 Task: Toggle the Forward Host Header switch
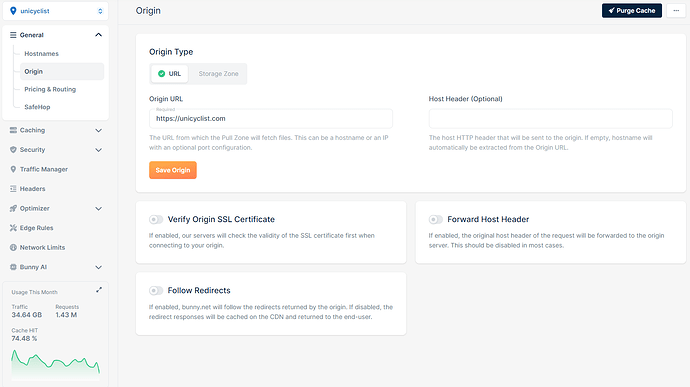point(436,219)
